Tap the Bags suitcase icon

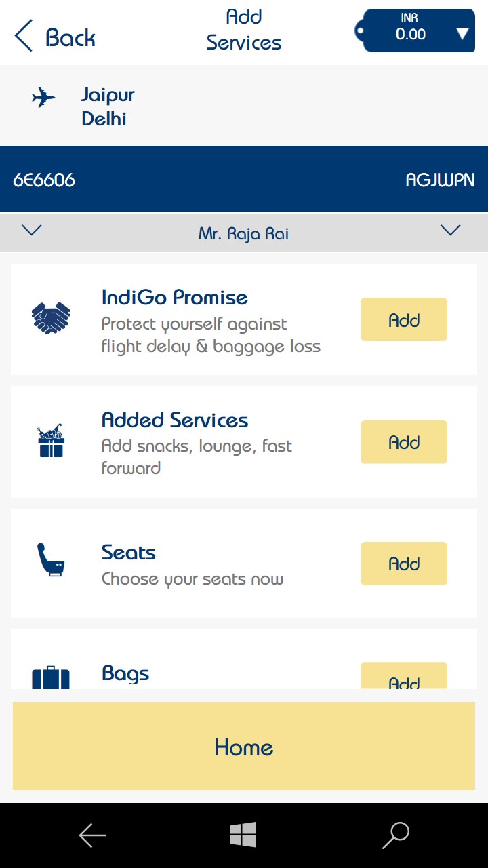51,677
